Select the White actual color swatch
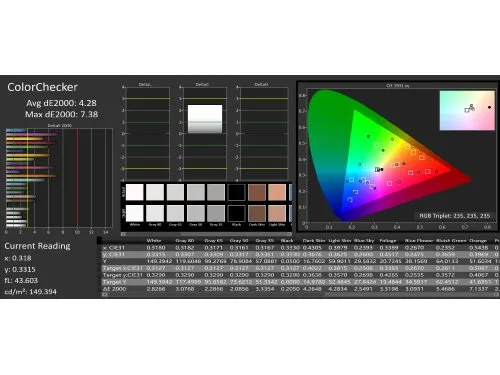The width and height of the screenshot is (500, 375). pos(135,192)
